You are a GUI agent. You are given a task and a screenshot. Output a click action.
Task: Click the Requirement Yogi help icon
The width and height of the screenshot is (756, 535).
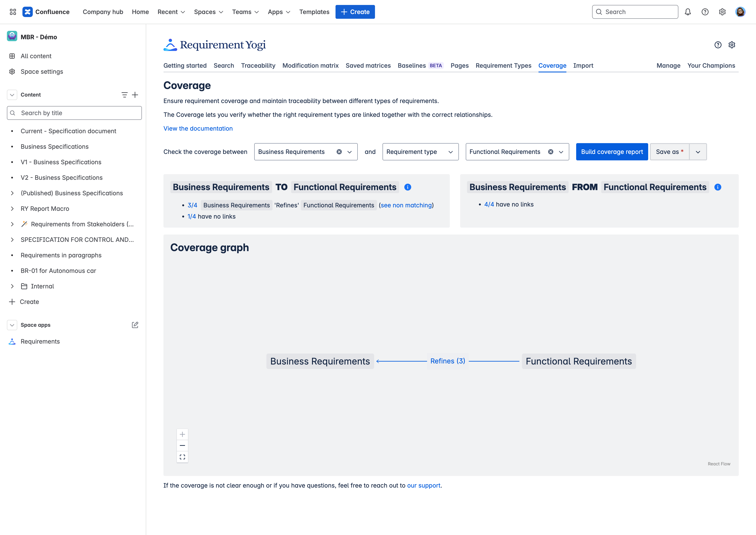(x=718, y=45)
